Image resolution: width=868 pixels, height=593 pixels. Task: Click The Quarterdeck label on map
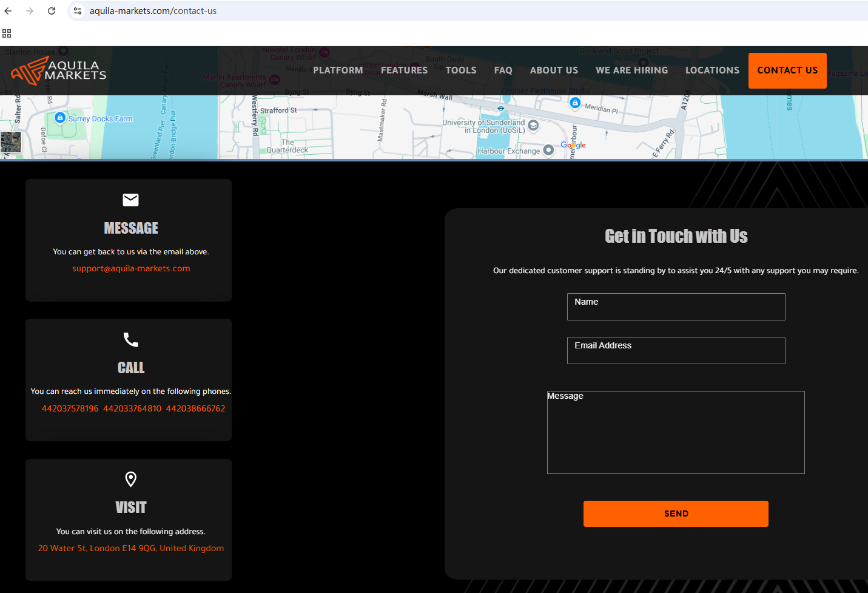288,146
